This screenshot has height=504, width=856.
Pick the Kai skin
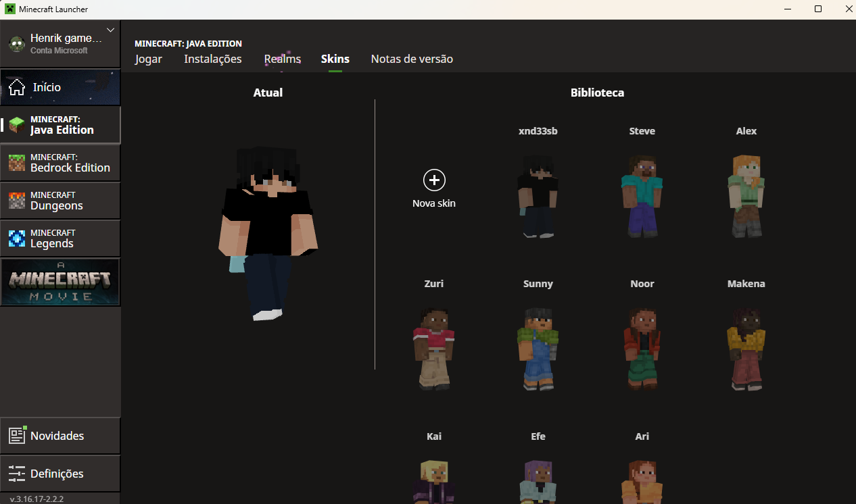[434, 482]
